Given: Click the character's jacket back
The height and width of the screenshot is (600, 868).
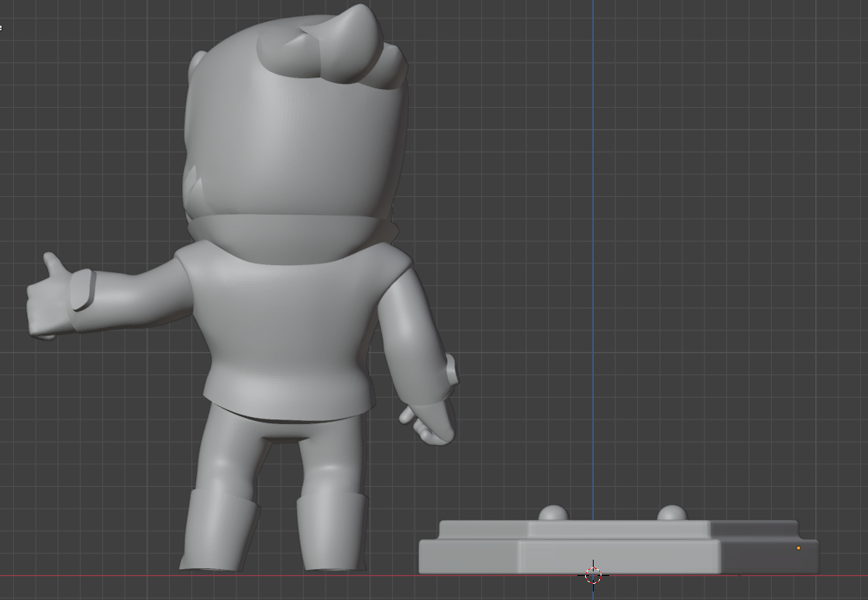Looking at the screenshot, I should pos(288,332).
